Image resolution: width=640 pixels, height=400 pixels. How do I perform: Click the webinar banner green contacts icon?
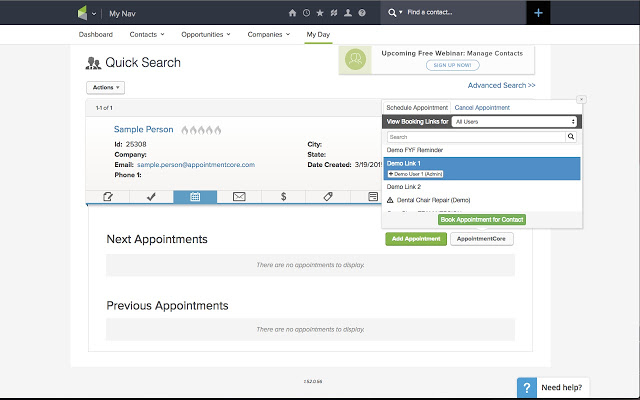pyautogui.click(x=356, y=59)
